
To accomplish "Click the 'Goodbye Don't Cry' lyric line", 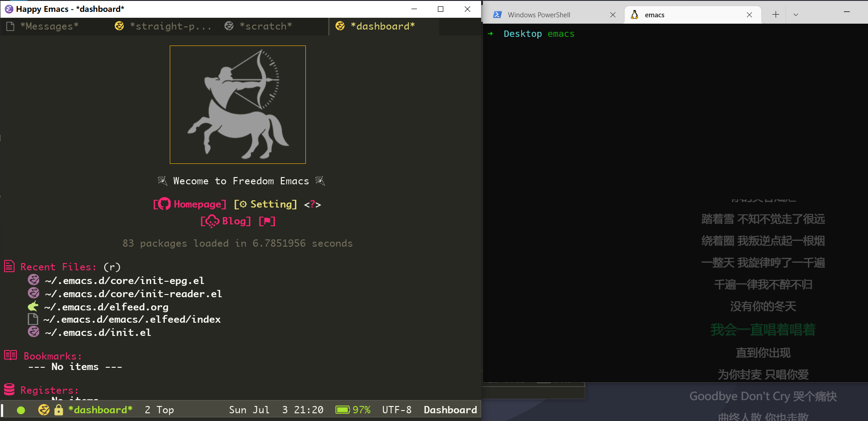I will tap(763, 396).
